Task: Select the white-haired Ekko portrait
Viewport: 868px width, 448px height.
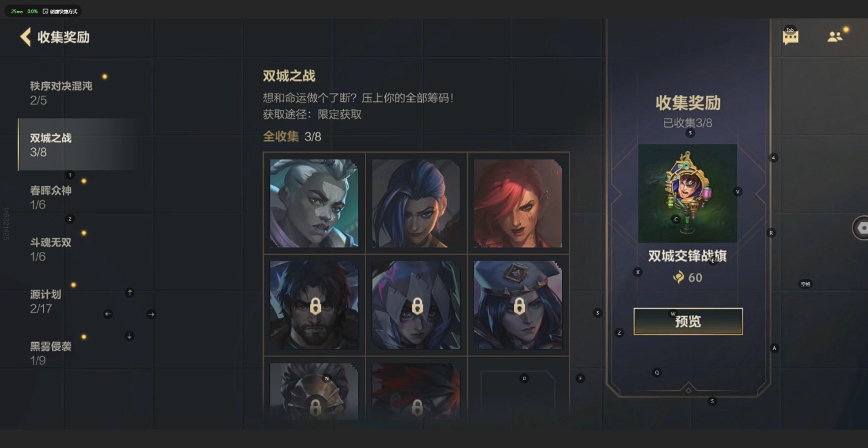Action: click(x=314, y=203)
